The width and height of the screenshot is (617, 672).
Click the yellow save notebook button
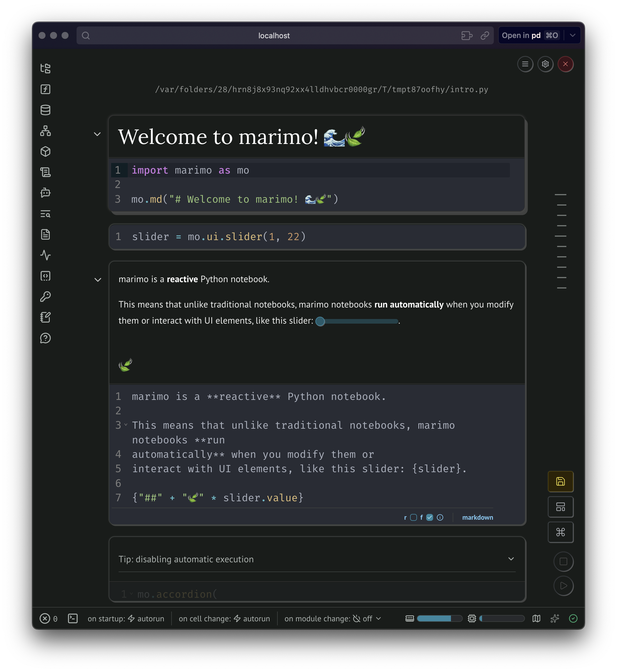pyautogui.click(x=561, y=481)
